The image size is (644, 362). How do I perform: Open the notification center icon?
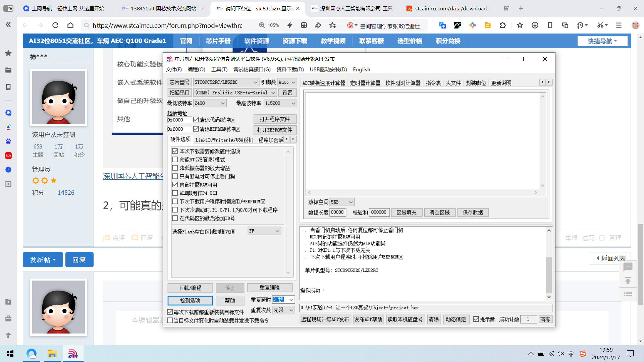click(630, 354)
